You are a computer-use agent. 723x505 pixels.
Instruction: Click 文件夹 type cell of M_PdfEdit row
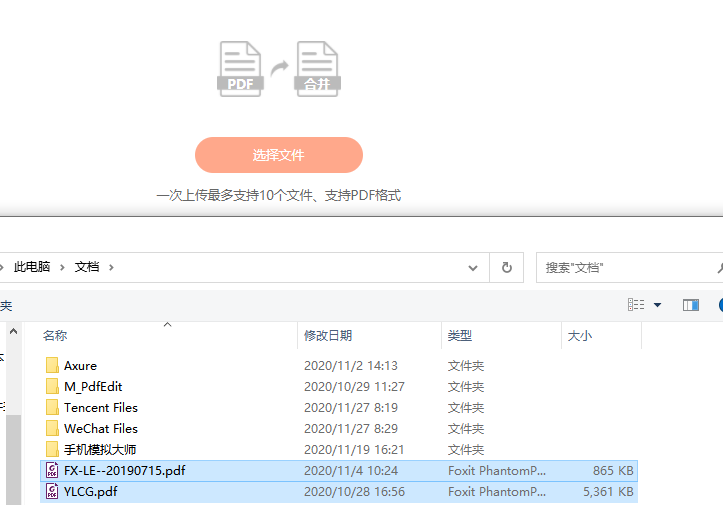pyautogui.click(x=466, y=386)
